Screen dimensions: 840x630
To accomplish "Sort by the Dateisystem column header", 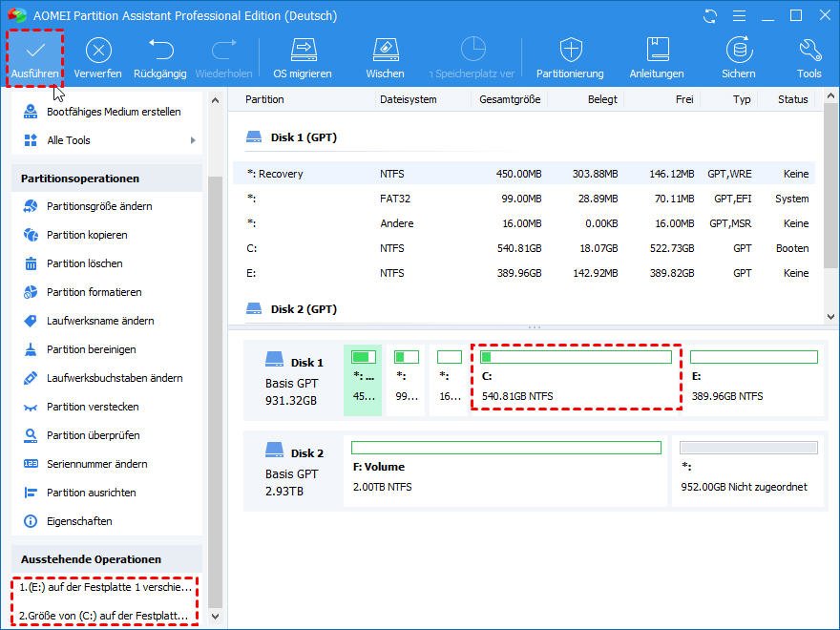I will point(409,99).
